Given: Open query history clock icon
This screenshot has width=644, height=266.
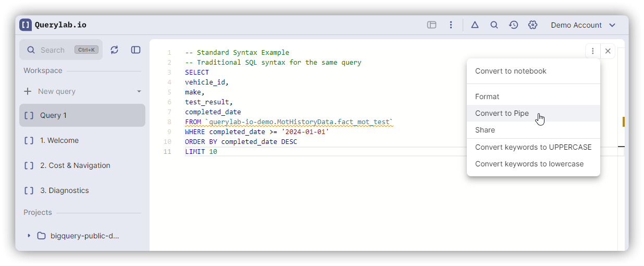Looking at the screenshot, I should click(513, 25).
